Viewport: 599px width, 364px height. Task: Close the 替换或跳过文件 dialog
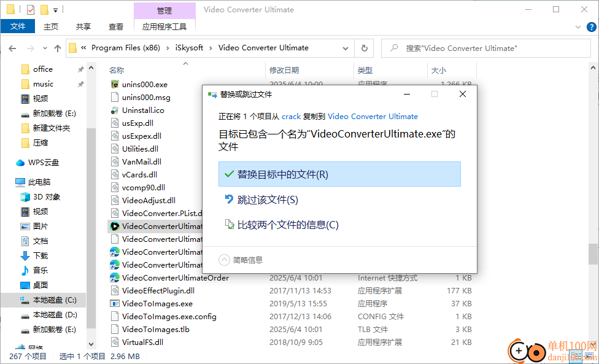(x=462, y=94)
